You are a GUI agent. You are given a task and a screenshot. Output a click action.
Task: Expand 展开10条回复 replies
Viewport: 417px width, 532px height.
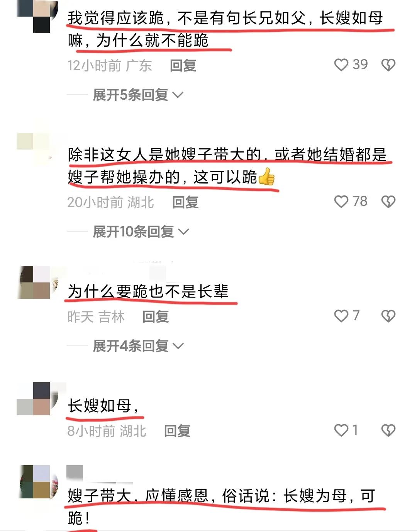tap(141, 232)
